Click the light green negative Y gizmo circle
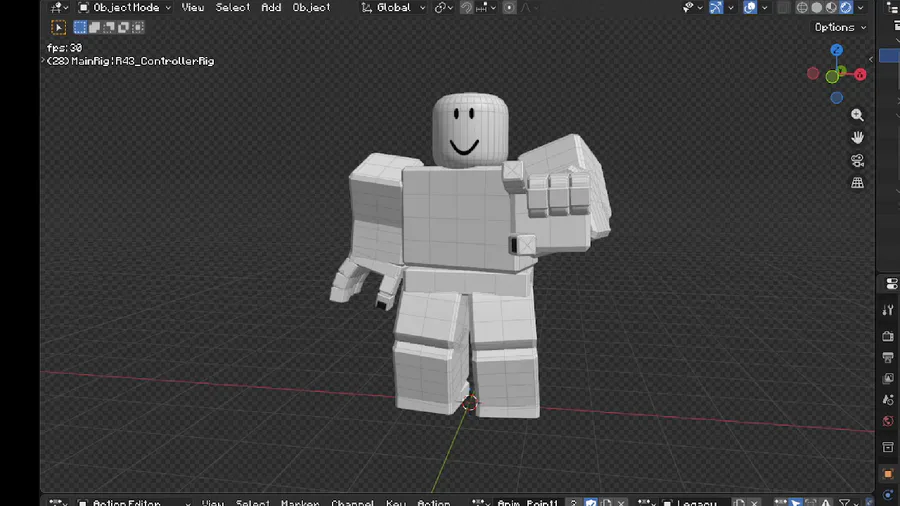900x506 pixels. pyautogui.click(x=832, y=77)
